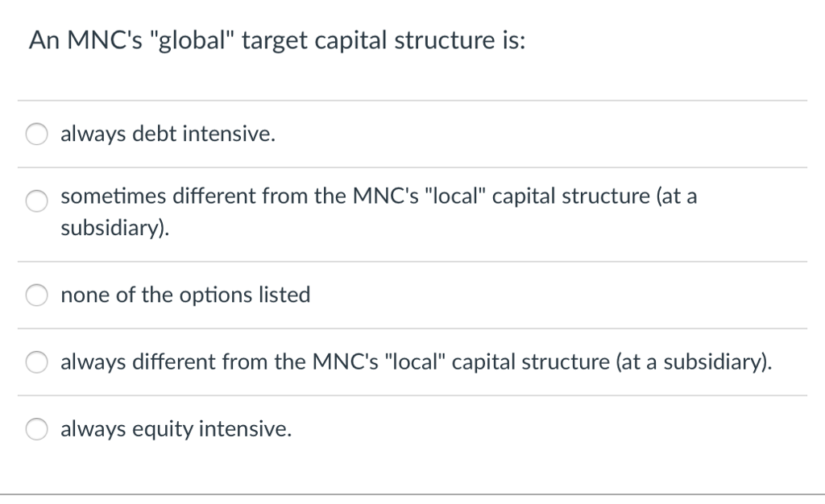Image resolution: width=825 pixels, height=504 pixels.
Task: Select the "always equity intensive" radio button
Action: click(36, 429)
